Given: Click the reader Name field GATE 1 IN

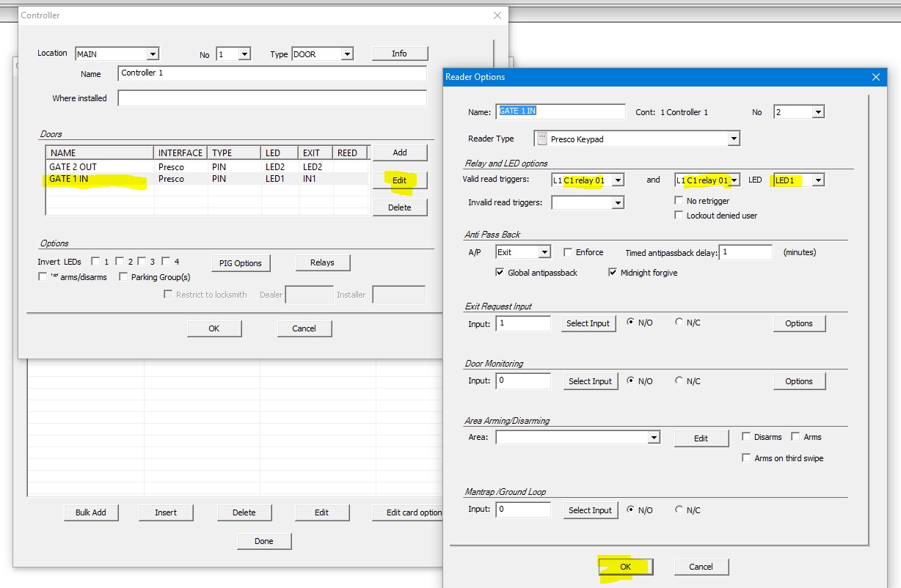Looking at the screenshot, I should pos(561,112).
